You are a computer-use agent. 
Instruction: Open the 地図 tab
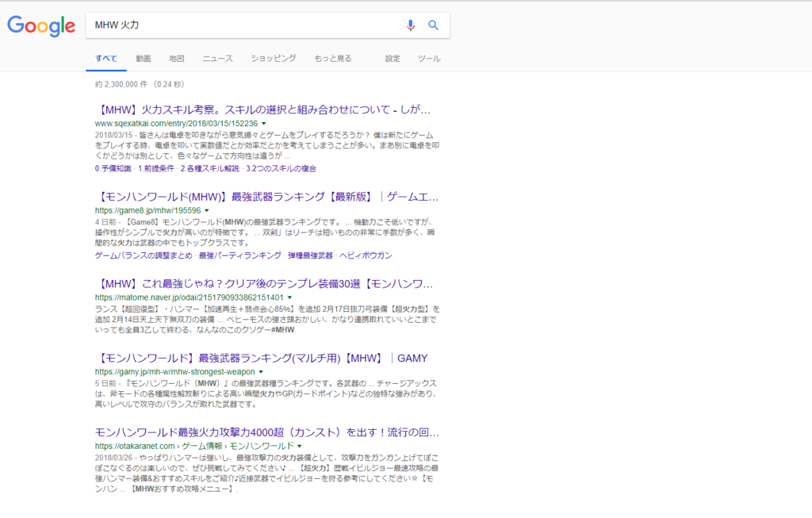(x=177, y=59)
